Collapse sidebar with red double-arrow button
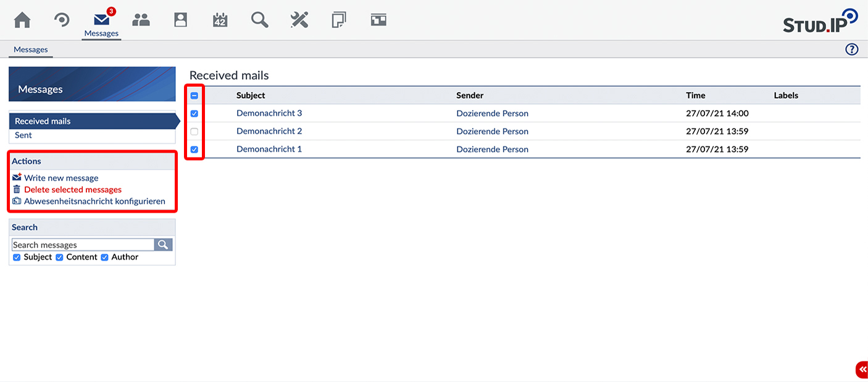Viewport: 868px width, 382px height. [x=862, y=369]
